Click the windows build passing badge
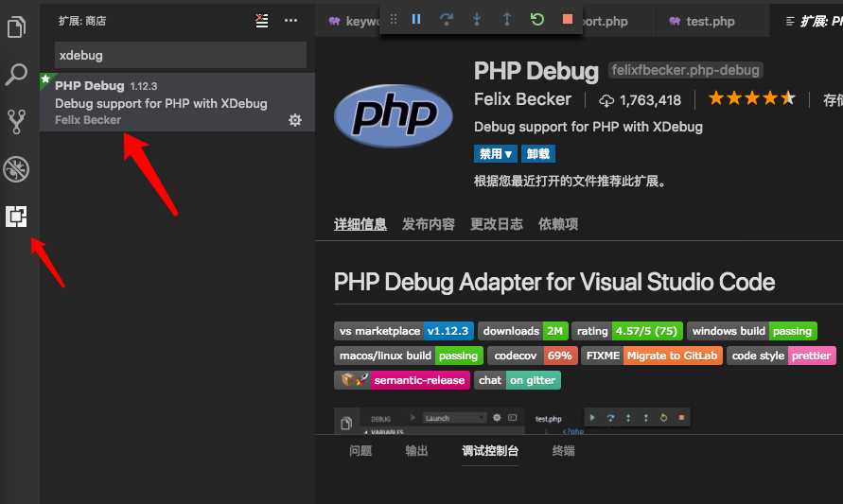Screen dimensions: 843x504 (x=752, y=331)
